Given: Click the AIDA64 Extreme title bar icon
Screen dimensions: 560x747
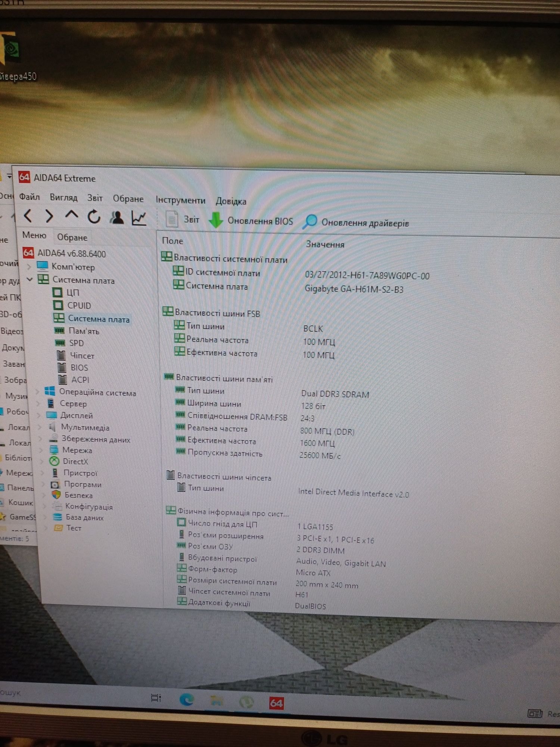Looking at the screenshot, I should click(24, 177).
